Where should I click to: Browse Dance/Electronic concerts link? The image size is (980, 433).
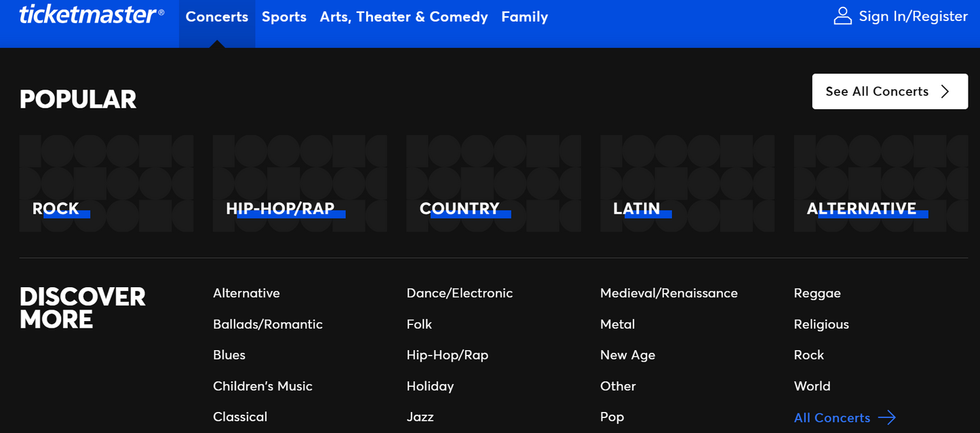click(x=459, y=293)
